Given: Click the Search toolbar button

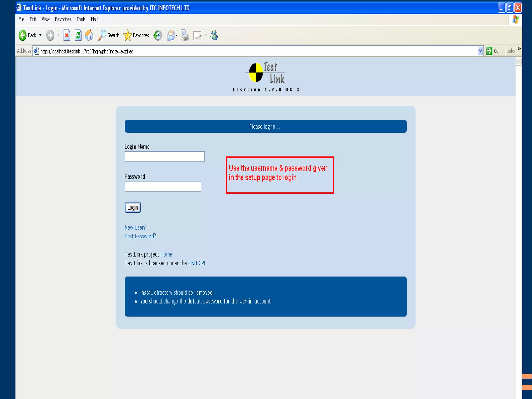Looking at the screenshot, I should [109, 35].
